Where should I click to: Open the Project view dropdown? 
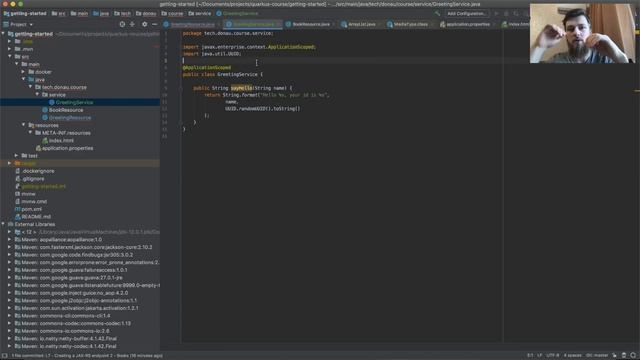click(x=18, y=24)
